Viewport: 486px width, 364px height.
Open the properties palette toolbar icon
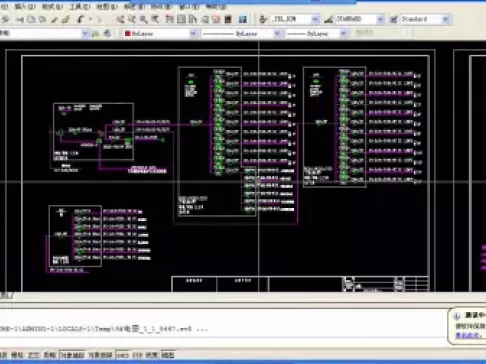(x=170, y=19)
